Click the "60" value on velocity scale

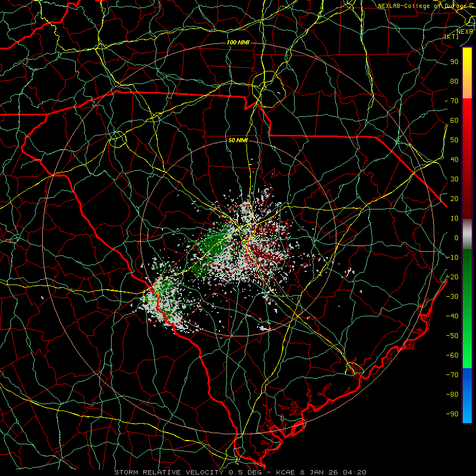click(x=454, y=121)
